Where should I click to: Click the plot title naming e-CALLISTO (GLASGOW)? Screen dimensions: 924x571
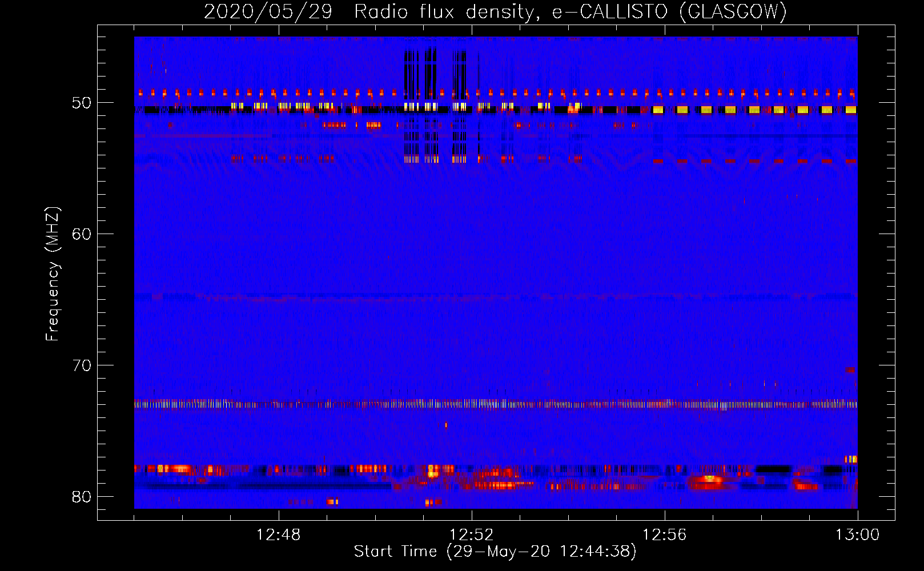tap(495, 11)
